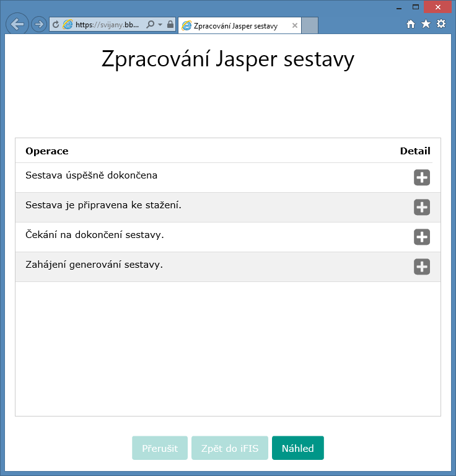Expand detail for 'Zahájení generování sestavy.'
Image resolution: width=456 pixels, height=476 pixels.
[422, 267]
